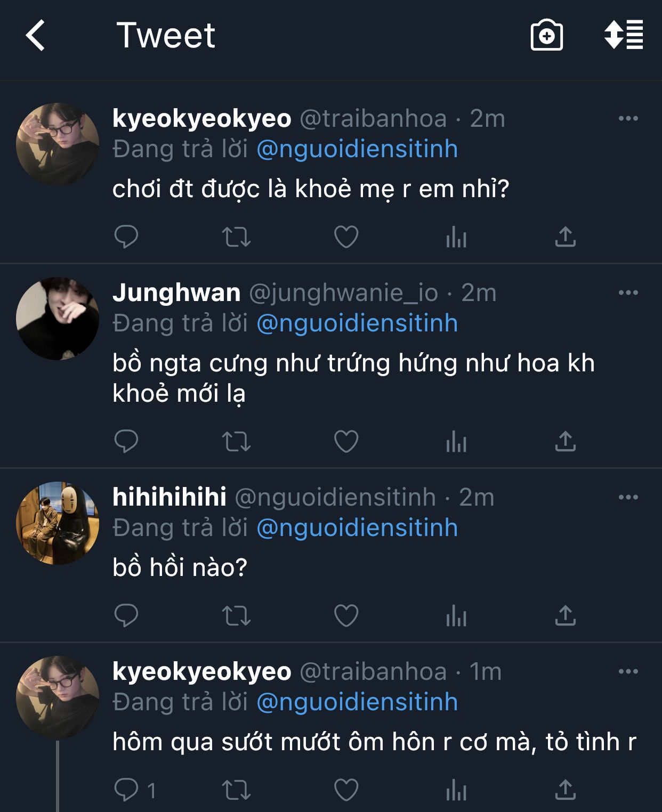Tap the camera add icon in header
662x812 pixels.
(x=546, y=36)
